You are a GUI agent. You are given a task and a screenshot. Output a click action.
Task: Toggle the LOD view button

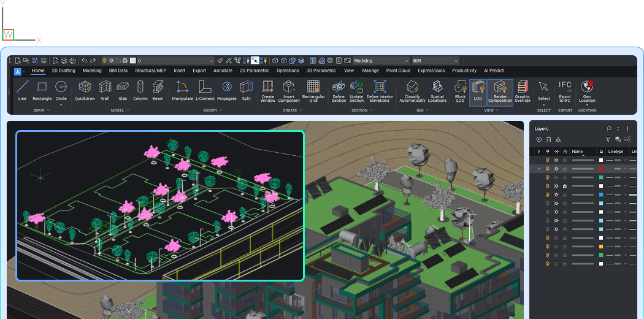[478, 89]
